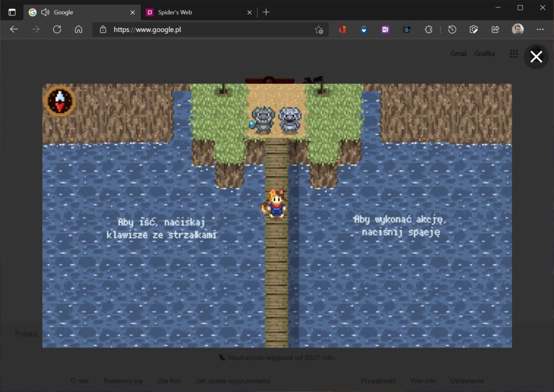
Task: Open the carbon neutrality 2007 link
Action: pos(281,358)
